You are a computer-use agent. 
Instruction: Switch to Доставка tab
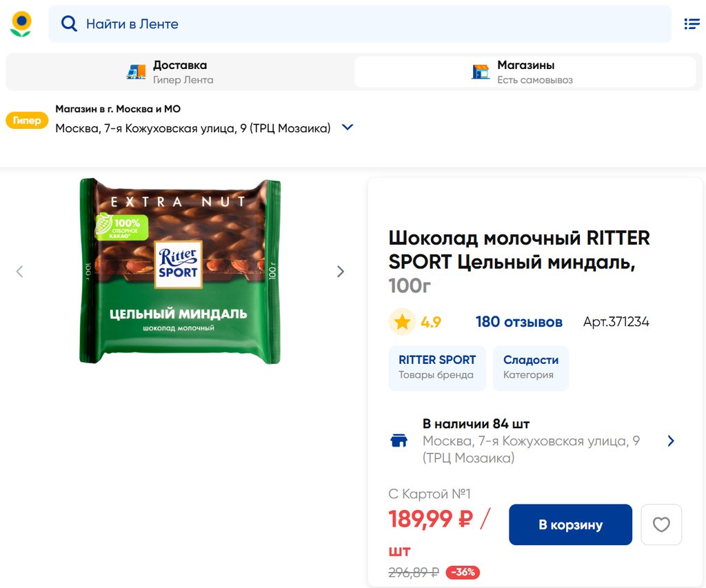179,72
